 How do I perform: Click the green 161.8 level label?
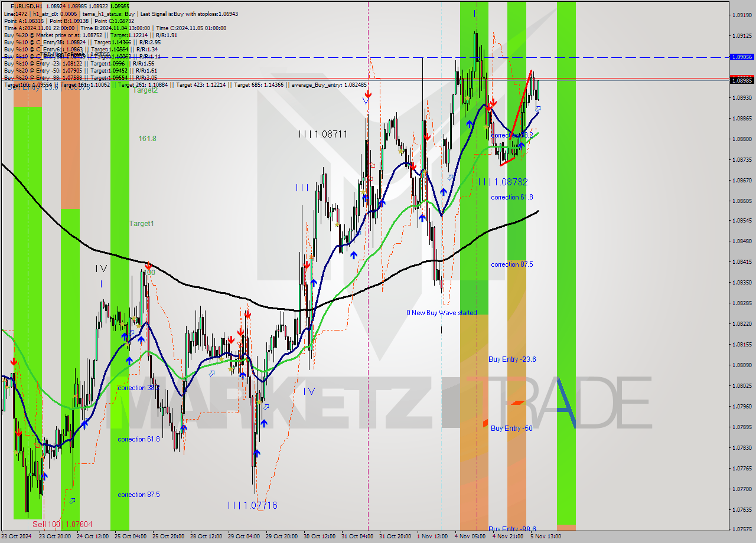(x=148, y=139)
